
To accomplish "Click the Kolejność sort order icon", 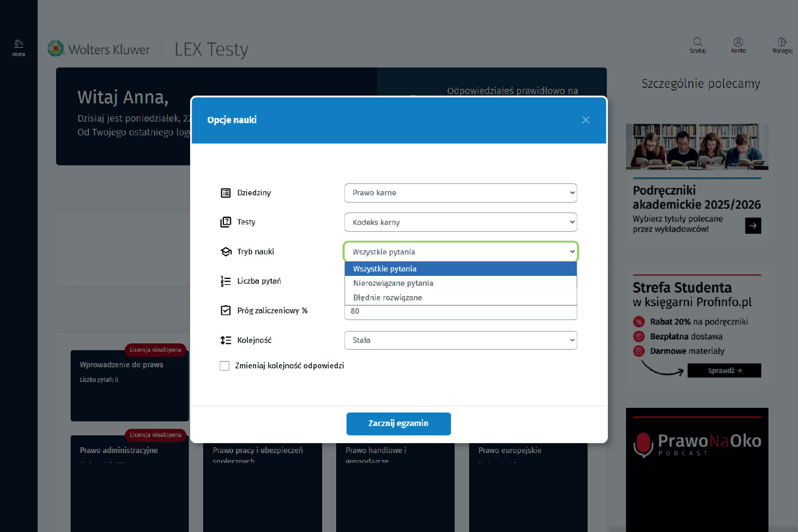I will pyautogui.click(x=225, y=340).
